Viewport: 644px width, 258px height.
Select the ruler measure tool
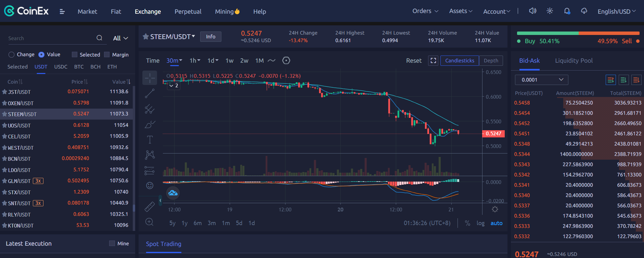click(150, 207)
